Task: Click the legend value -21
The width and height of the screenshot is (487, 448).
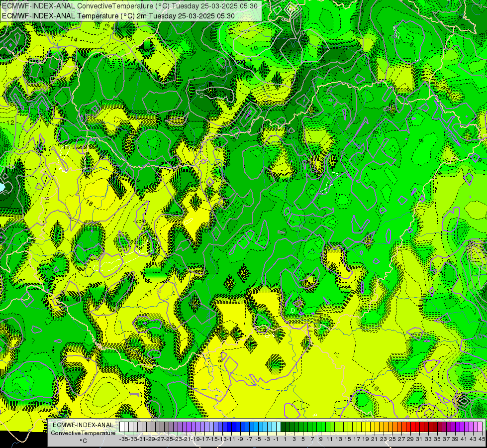Action: point(187,439)
